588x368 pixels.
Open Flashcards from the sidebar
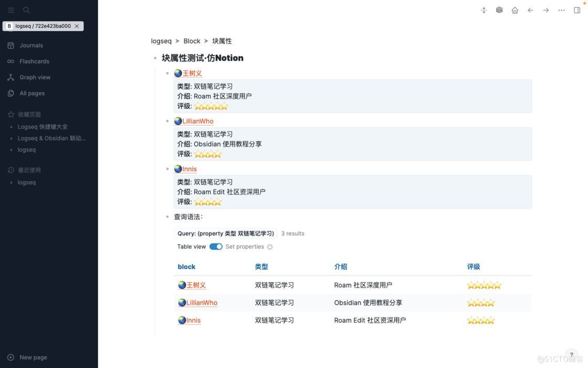pyautogui.click(x=35, y=61)
